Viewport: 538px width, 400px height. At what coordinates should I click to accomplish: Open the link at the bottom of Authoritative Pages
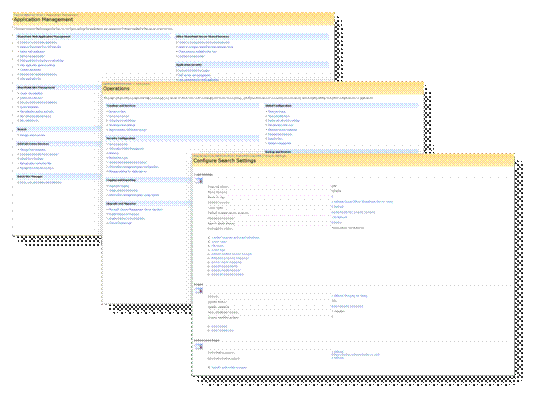(229, 367)
